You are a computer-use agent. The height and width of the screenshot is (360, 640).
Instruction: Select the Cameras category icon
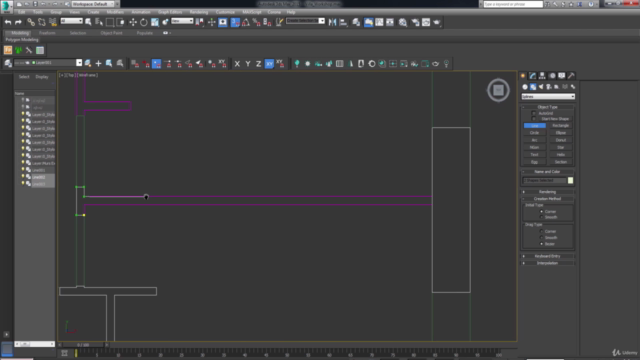pos(549,87)
